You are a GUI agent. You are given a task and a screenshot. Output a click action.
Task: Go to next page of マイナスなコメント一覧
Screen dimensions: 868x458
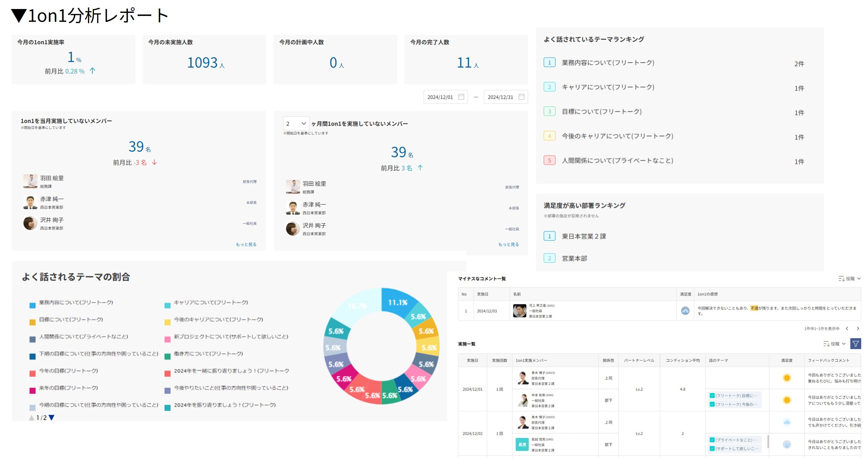857,328
